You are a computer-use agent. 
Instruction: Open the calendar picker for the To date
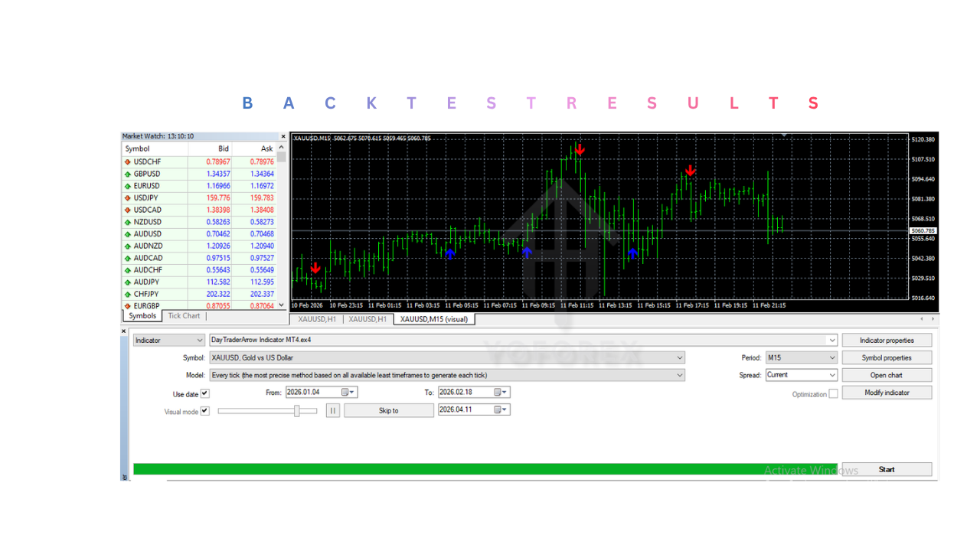(501, 391)
